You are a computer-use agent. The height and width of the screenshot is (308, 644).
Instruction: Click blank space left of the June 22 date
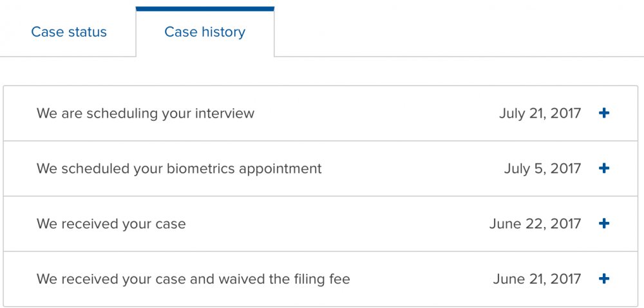[x=335, y=224]
